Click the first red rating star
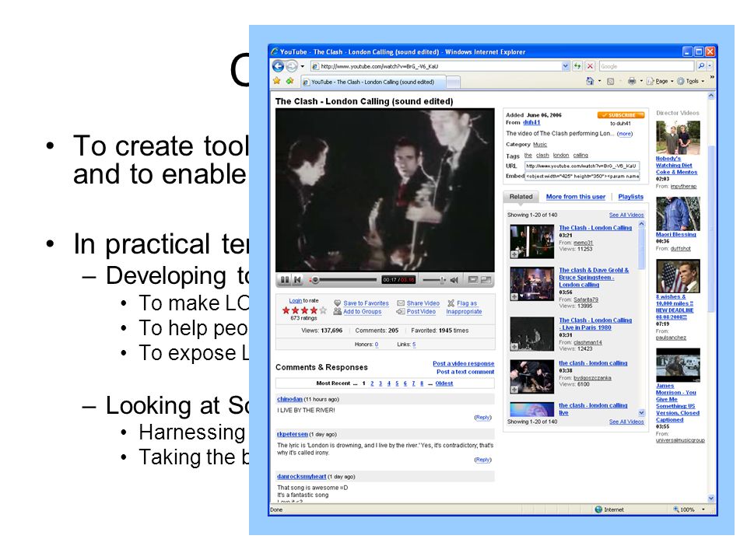This screenshot has height=560, width=747. click(x=286, y=310)
